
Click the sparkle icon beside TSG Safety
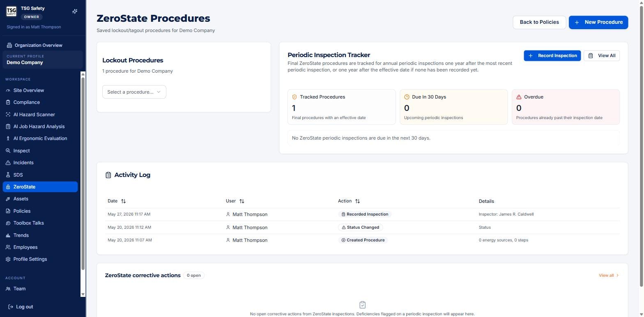pyautogui.click(x=75, y=11)
